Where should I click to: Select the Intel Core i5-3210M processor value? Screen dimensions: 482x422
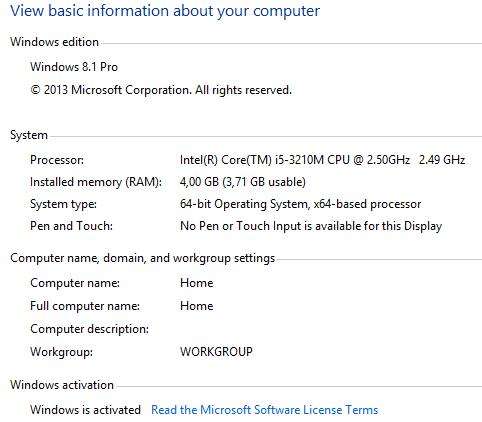coord(322,160)
